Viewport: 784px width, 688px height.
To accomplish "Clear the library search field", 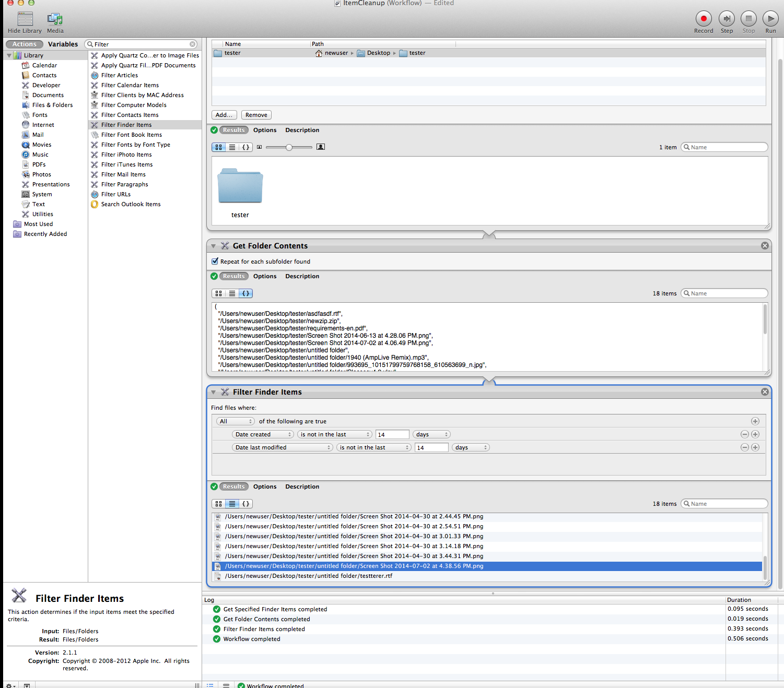I will click(193, 44).
